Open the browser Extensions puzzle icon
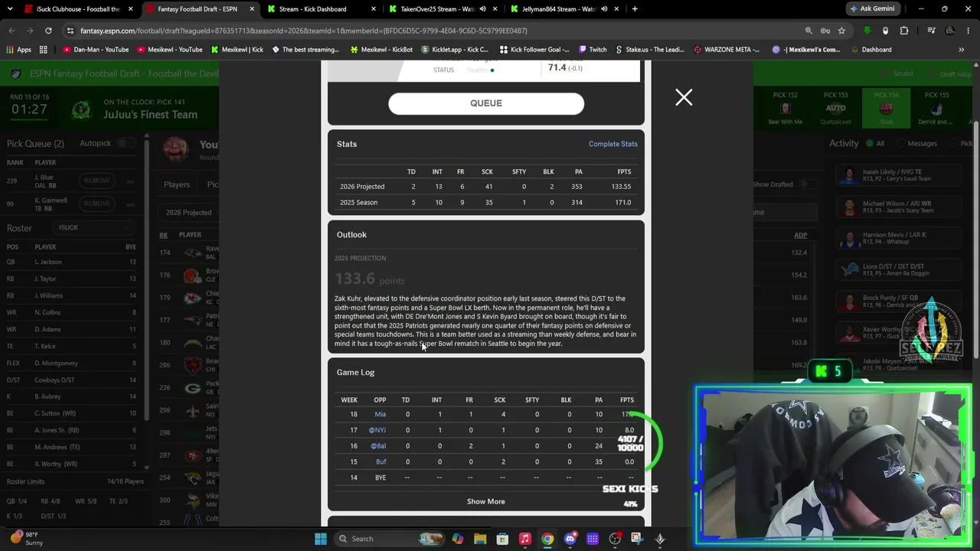 tap(904, 31)
